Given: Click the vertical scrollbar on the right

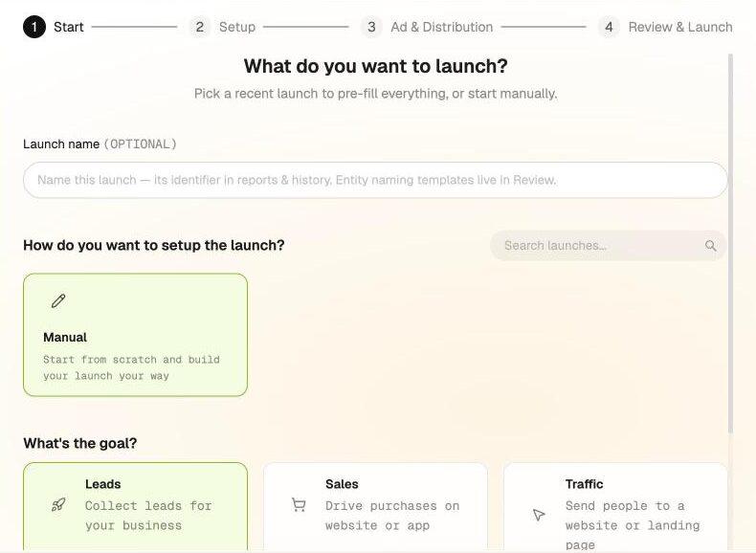Looking at the screenshot, I should point(730,243).
